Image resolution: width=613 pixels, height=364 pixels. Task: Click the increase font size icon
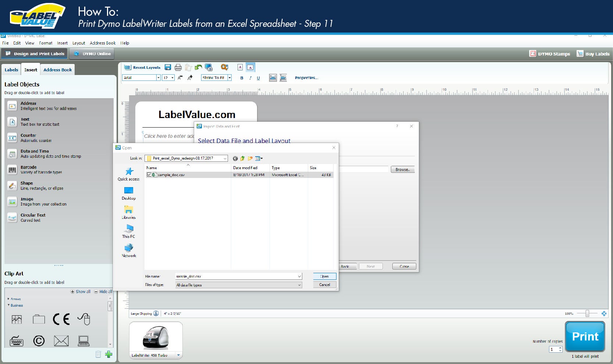190,78
